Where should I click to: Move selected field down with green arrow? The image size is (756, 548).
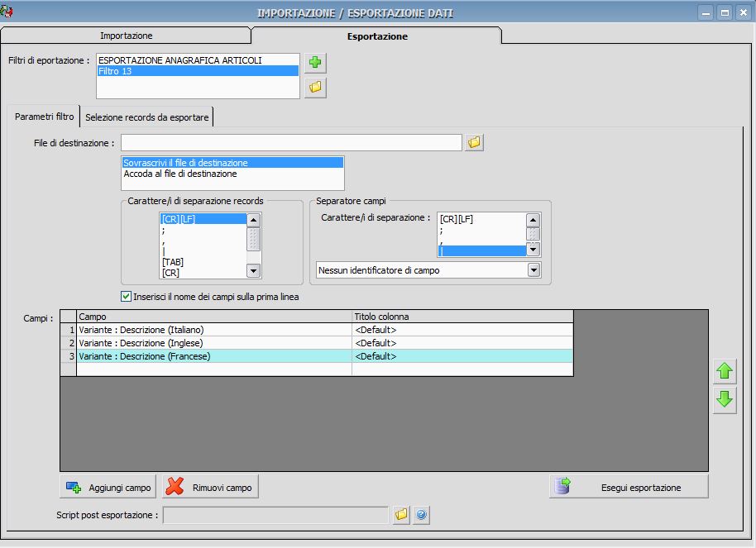coord(725,399)
